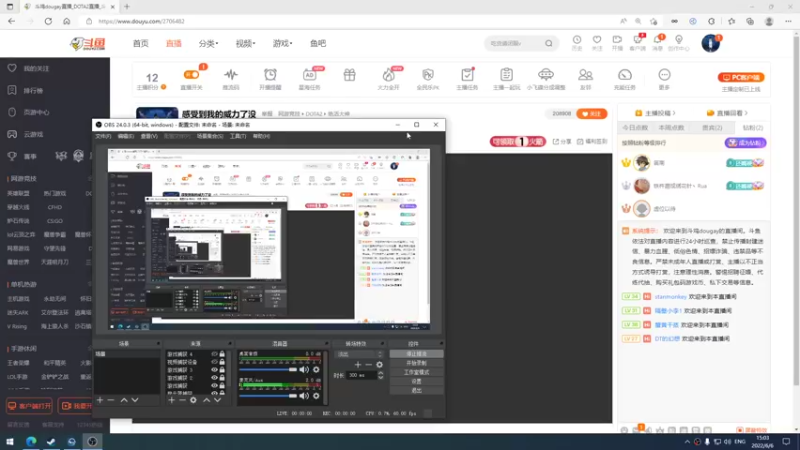800x450 pixels.
Task: Click the search magnifier icon on Douyu
Action: point(548,43)
